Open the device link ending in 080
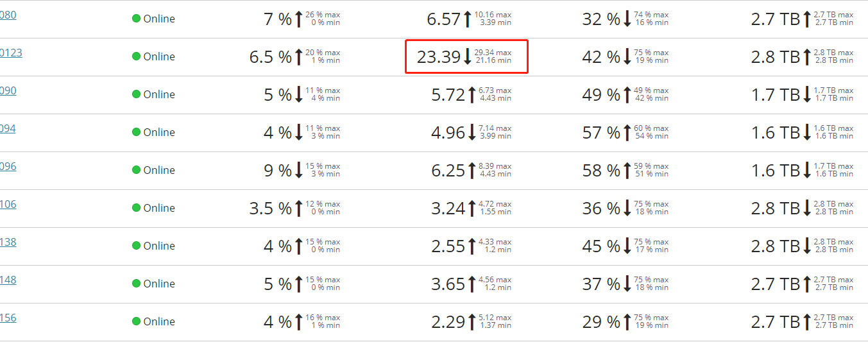 [8, 15]
